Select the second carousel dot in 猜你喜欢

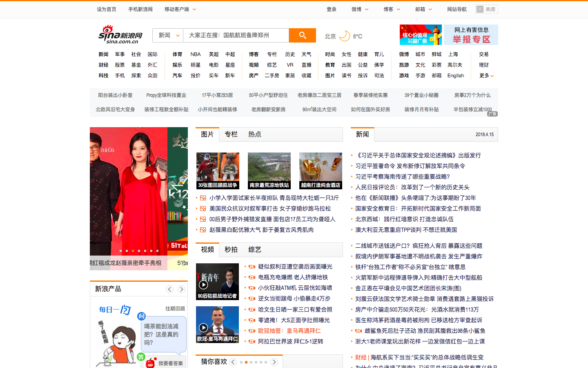coord(246,362)
